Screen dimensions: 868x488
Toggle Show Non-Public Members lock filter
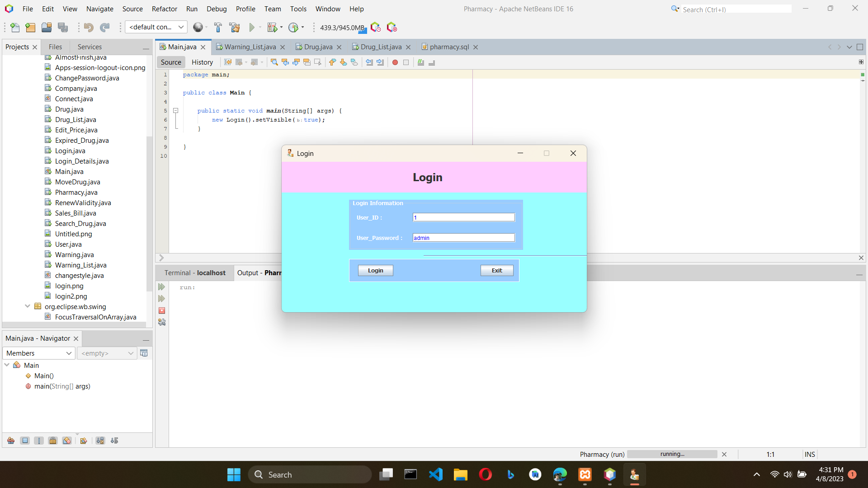tap(53, 441)
